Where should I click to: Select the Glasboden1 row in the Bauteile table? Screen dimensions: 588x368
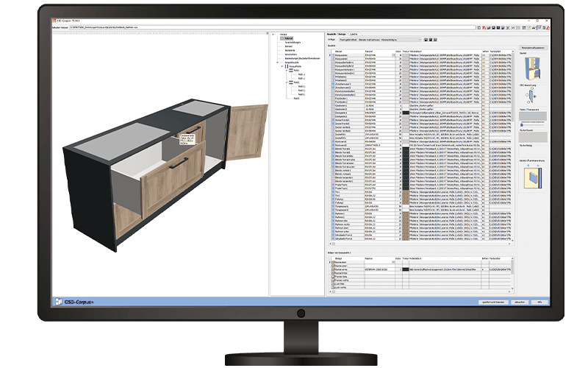(421, 105)
